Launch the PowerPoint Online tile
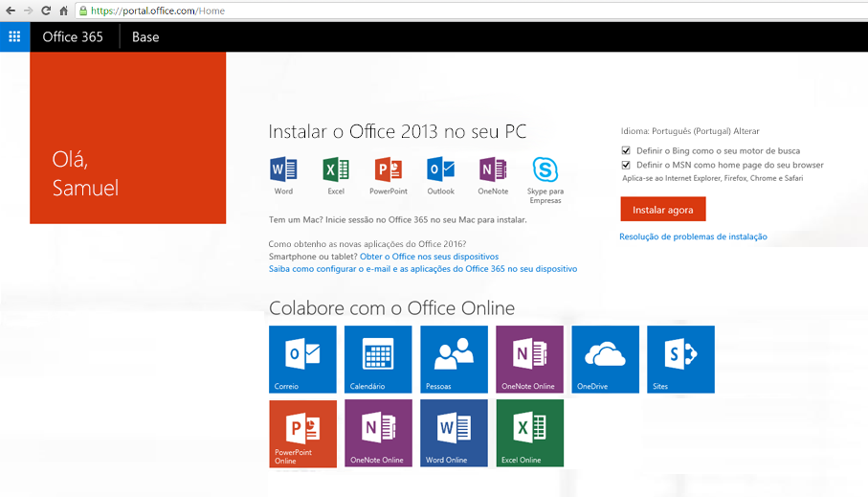 [302, 433]
